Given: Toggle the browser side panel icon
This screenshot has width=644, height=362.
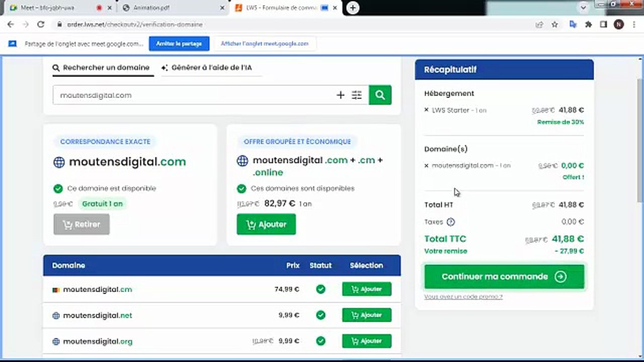Looking at the screenshot, I should (603, 24).
